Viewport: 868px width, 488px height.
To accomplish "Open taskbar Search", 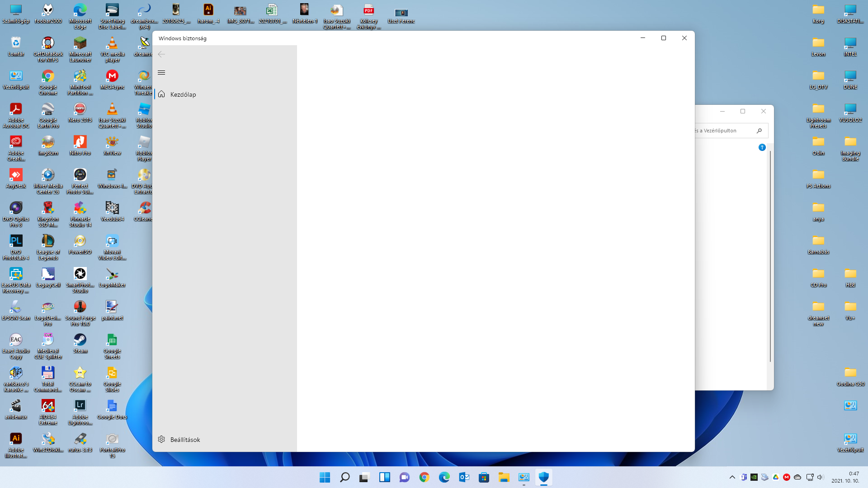I will [344, 477].
